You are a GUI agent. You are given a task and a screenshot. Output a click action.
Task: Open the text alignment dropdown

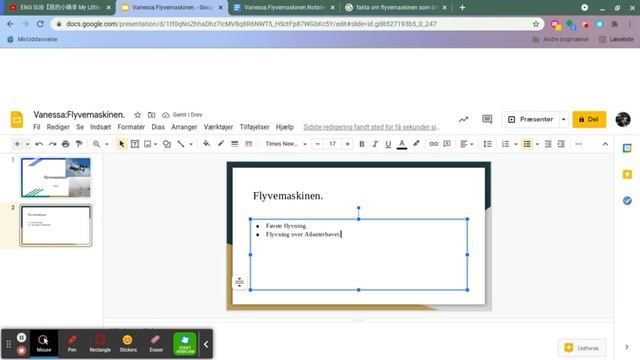point(467,144)
